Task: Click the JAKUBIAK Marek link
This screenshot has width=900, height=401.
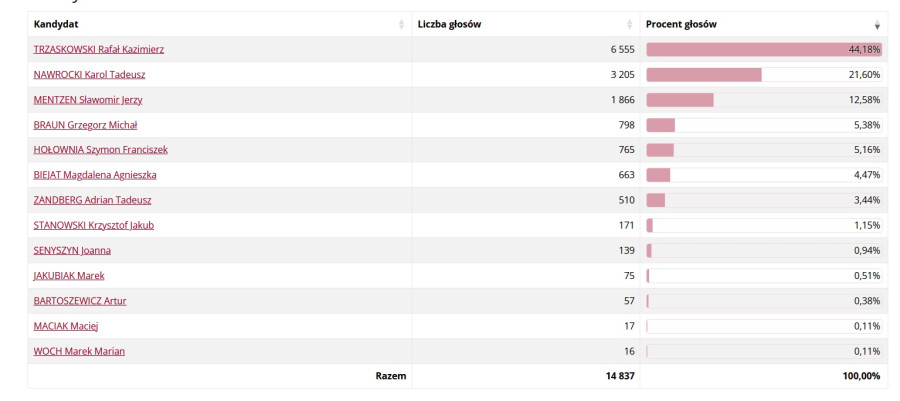Action: pyautogui.click(x=69, y=275)
